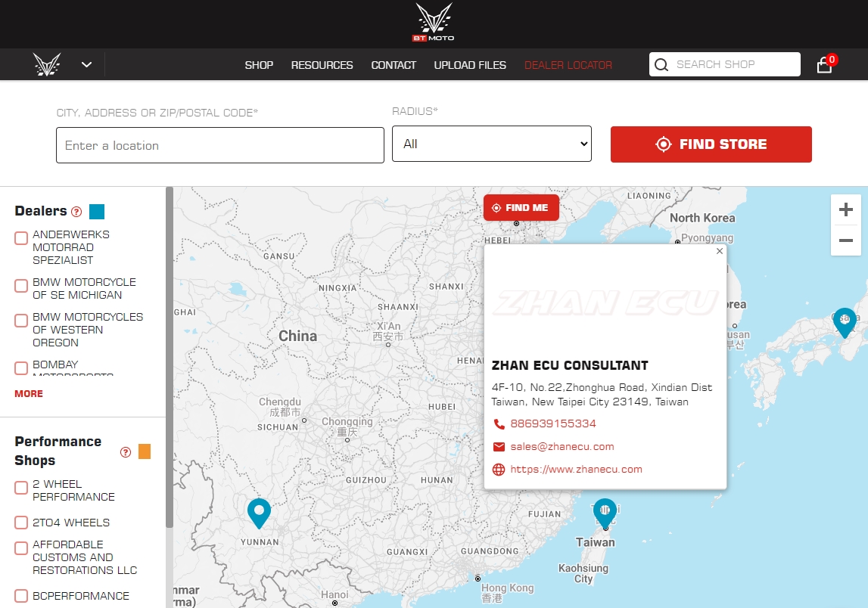Open the Resources menu item

coord(322,65)
